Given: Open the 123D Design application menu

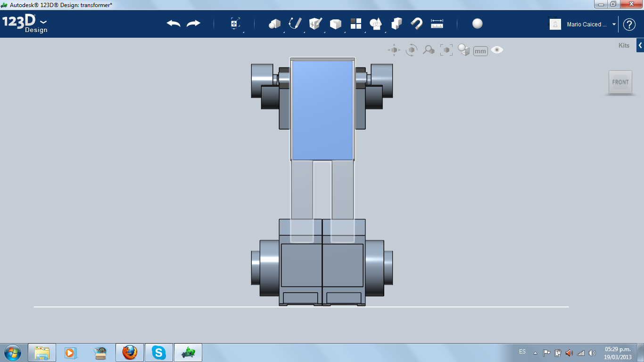Looking at the screenshot, I should (25, 24).
